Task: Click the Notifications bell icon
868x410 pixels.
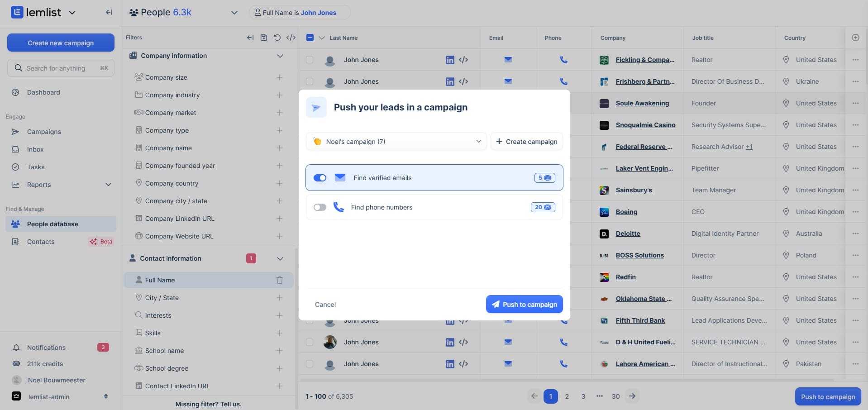Action: tap(16, 348)
